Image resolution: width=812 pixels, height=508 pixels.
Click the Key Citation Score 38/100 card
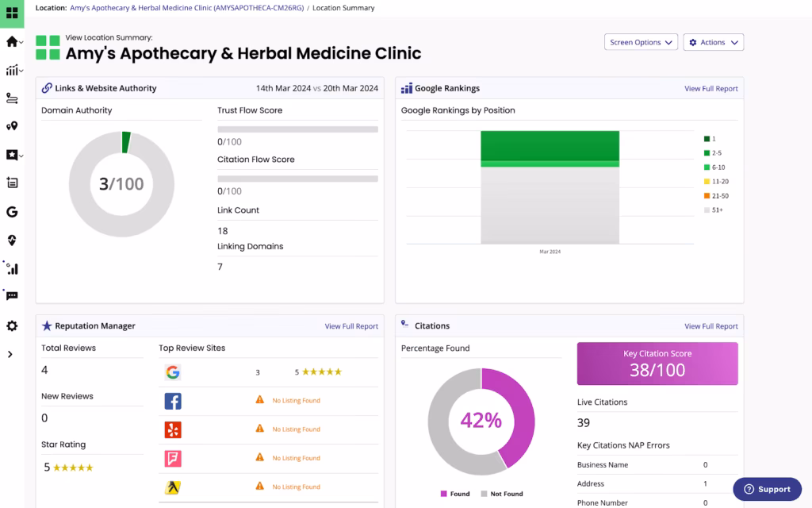click(x=657, y=364)
